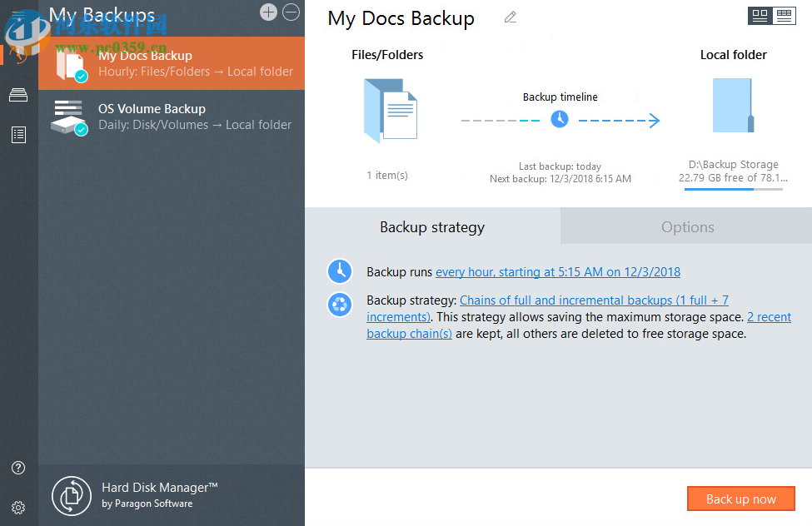Open the log list icon in sidebar
Image resolution: width=812 pixels, height=526 pixels.
[18, 134]
